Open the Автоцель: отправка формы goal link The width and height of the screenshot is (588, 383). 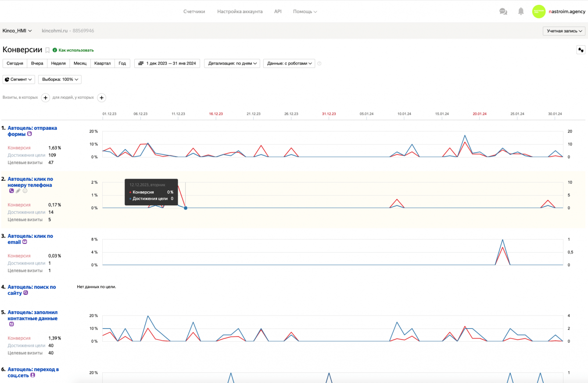(x=32, y=128)
